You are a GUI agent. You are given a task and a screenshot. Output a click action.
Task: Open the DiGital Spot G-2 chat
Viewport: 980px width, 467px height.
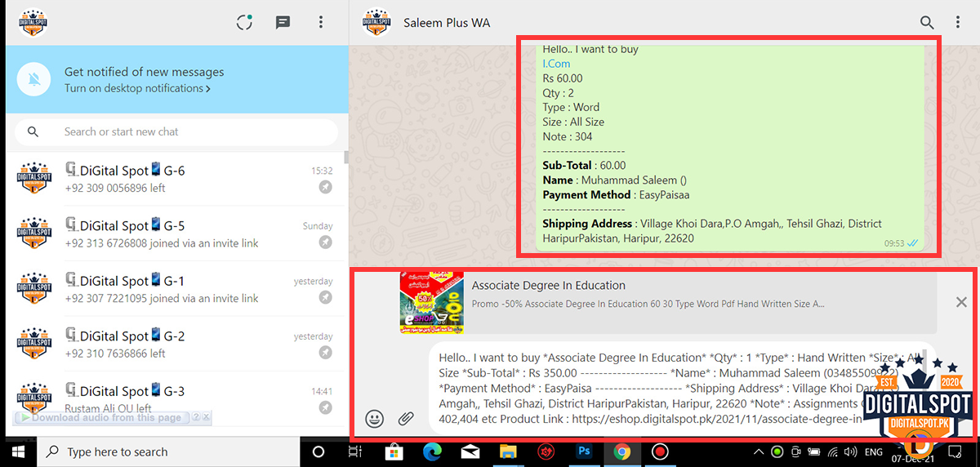point(175,344)
